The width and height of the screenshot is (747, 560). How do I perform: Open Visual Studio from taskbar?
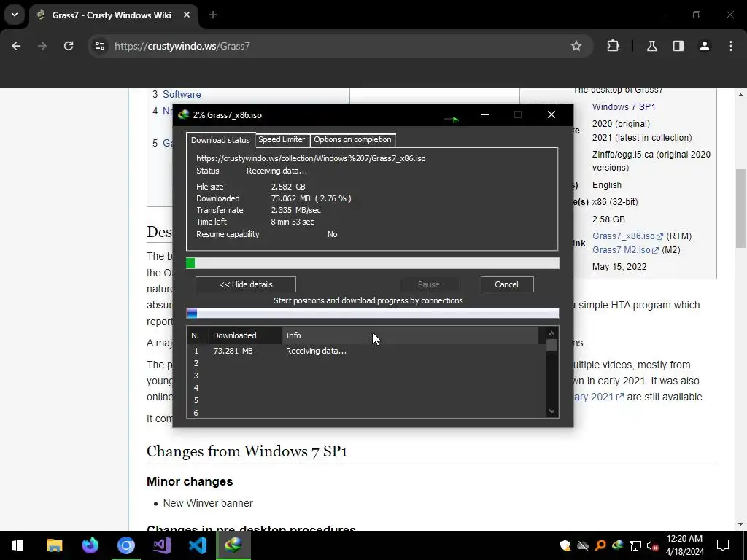pyautogui.click(x=162, y=545)
